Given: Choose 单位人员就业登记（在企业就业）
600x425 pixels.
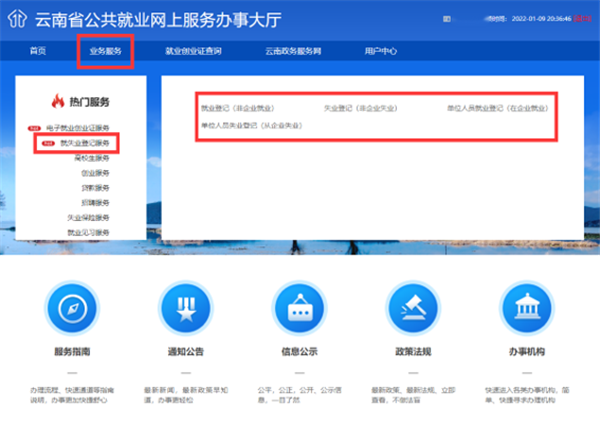Looking at the screenshot, I should [x=497, y=108].
